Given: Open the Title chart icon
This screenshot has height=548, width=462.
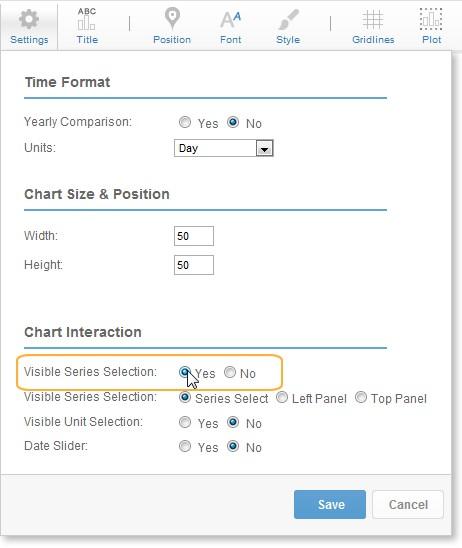Looking at the screenshot, I should tap(87, 19).
